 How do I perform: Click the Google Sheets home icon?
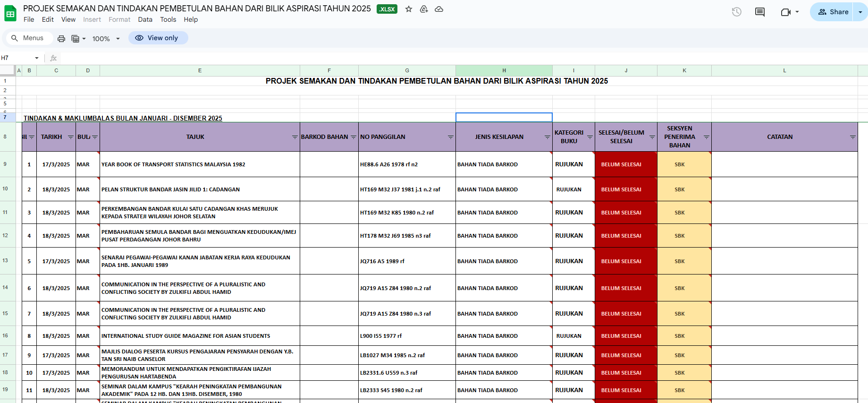[10, 14]
